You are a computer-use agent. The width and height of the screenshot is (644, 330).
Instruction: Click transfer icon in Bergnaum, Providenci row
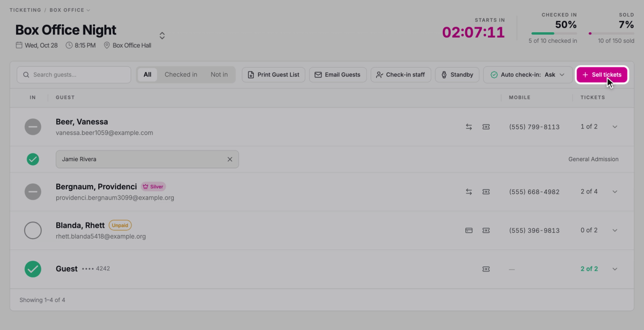[x=469, y=191]
